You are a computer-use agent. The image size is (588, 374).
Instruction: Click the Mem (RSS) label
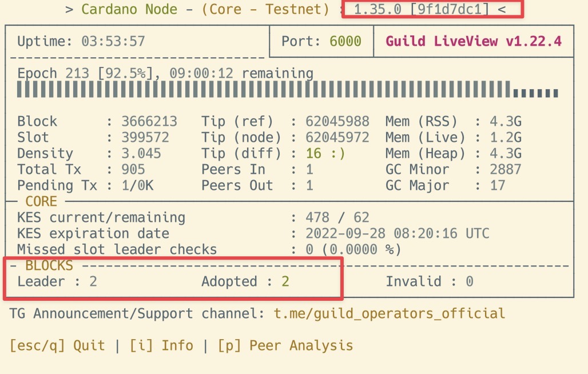click(422, 121)
